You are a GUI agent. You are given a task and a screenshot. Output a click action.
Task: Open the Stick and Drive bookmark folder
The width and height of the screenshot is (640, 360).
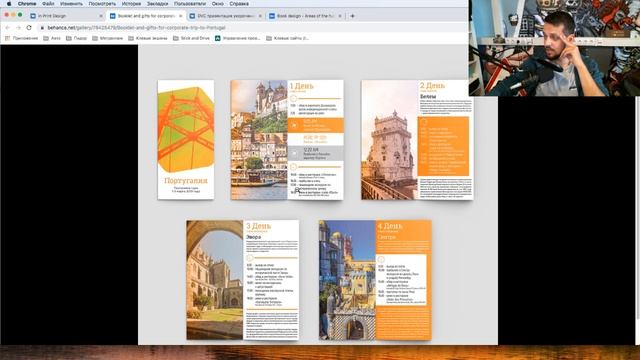pos(191,38)
